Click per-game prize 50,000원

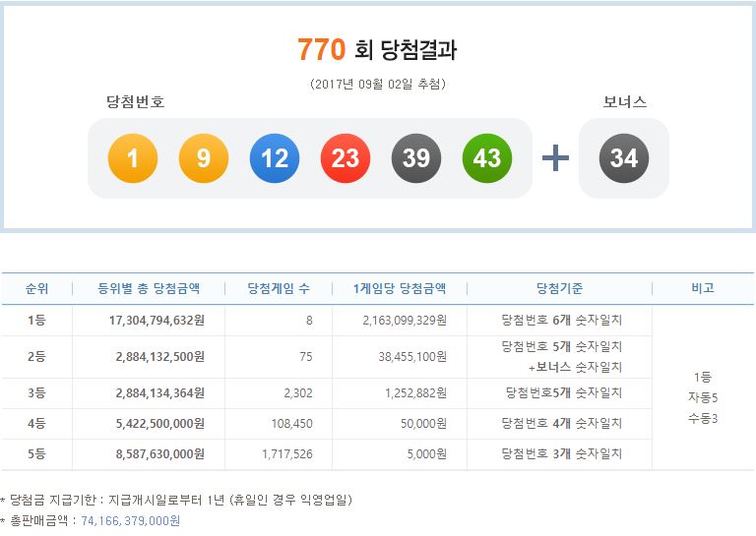424,424
